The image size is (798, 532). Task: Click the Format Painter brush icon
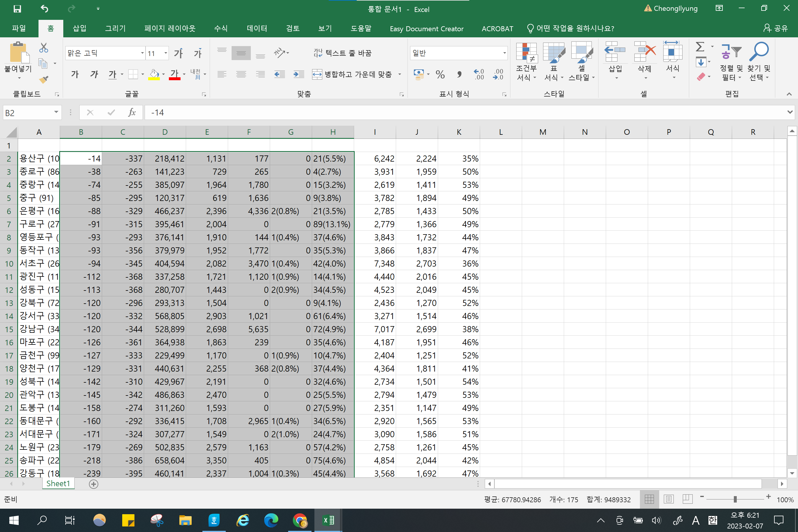(x=43, y=79)
